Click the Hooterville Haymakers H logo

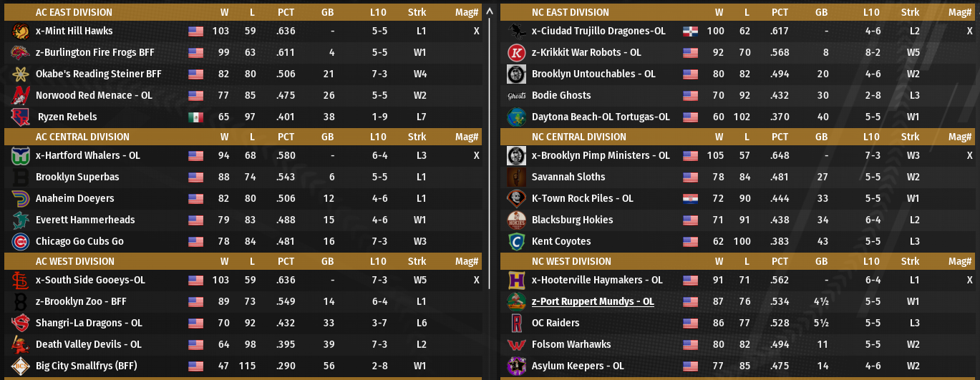516,281
